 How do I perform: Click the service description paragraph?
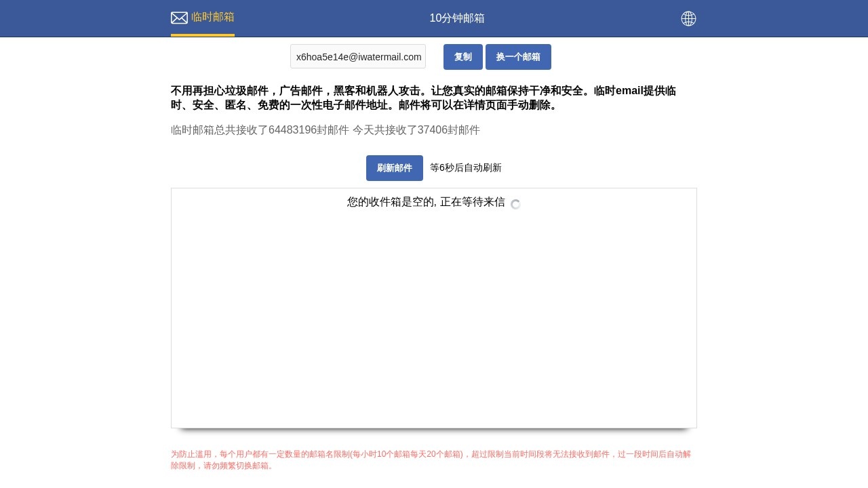(422, 98)
